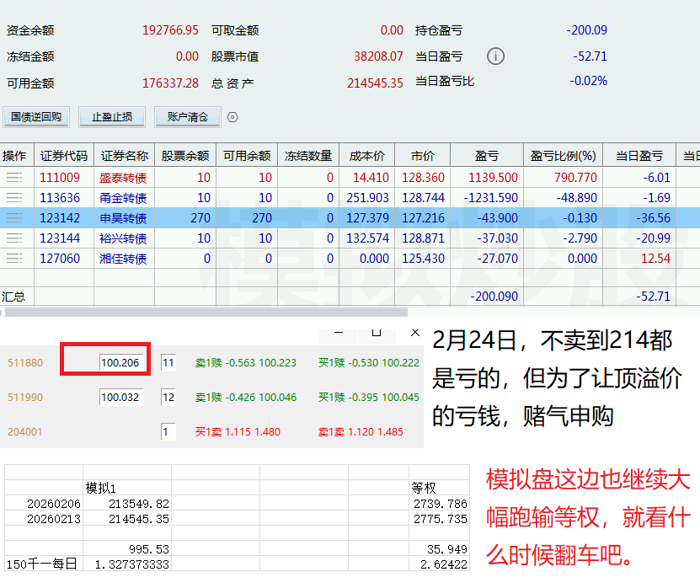Sort by the 证券代码 column header
Viewport: 700px width, 588px height.
(64, 156)
